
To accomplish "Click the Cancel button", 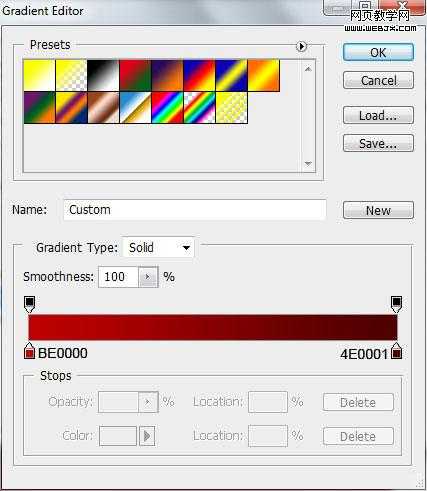I will 378,80.
